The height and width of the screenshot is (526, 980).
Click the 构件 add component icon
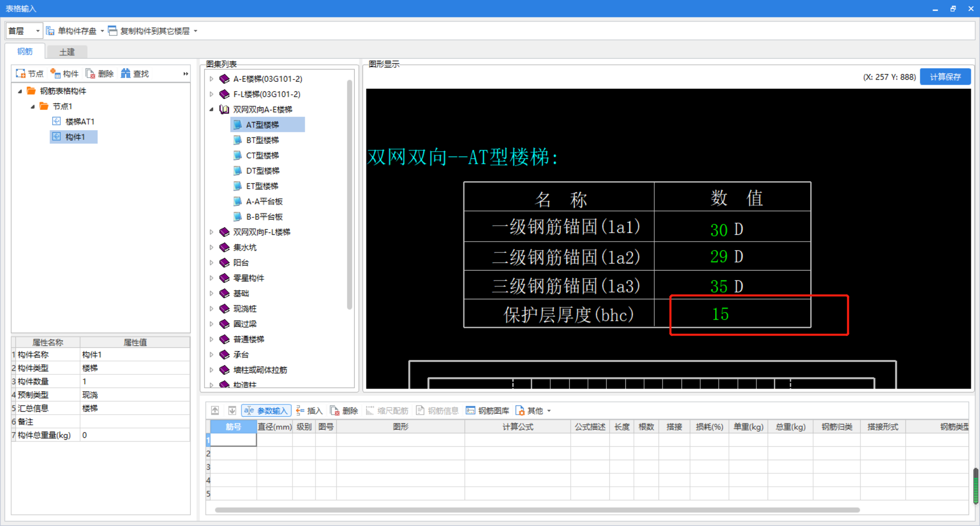[x=55, y=74]
